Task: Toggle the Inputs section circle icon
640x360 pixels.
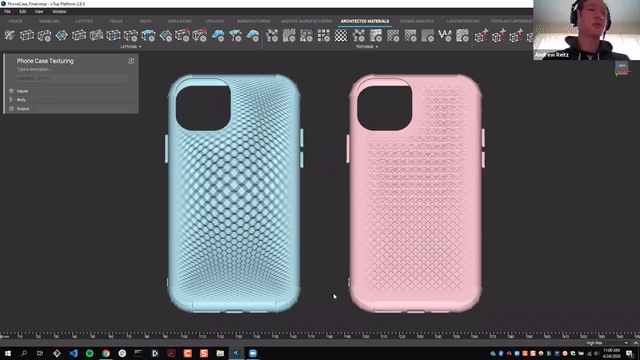Action: point(11,91)
